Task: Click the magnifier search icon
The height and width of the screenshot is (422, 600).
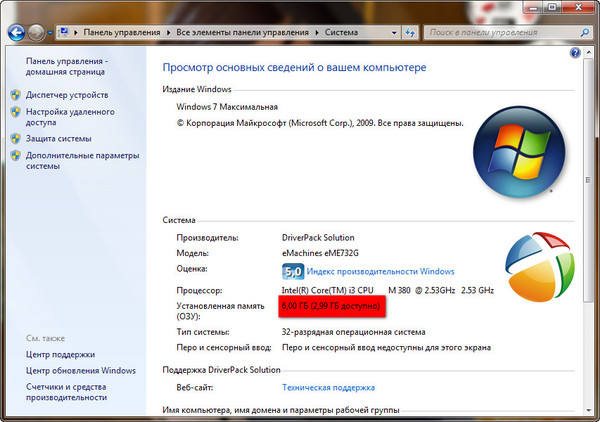Action: [x=585, y=33]
